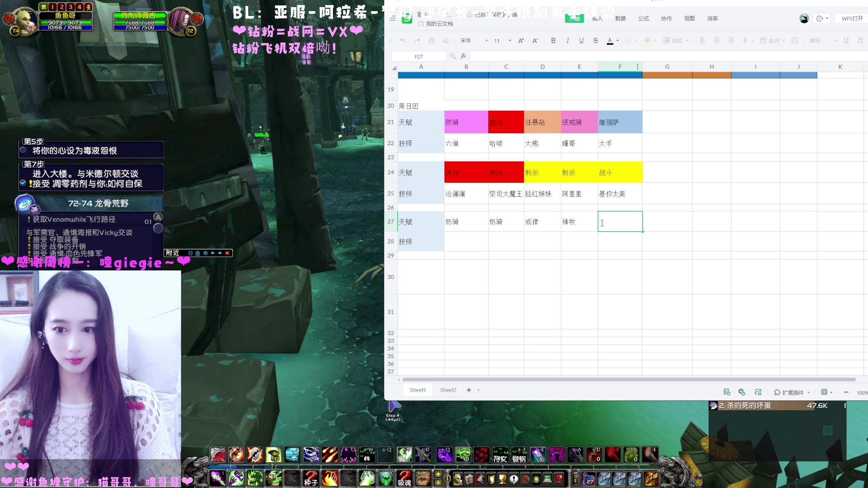
Task: Click the horizontal scrollbar of the sheet
Action: pos(629,380)
